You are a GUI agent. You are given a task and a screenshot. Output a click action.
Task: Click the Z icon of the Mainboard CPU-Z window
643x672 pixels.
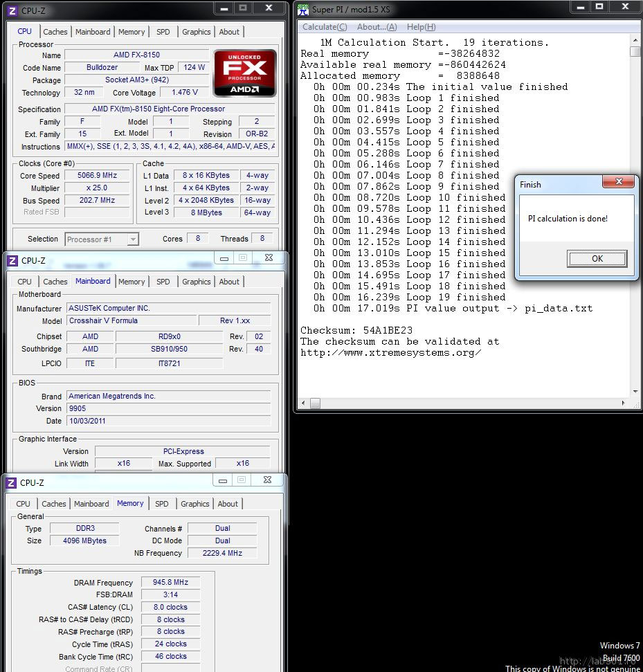click(x=13, y=261)
